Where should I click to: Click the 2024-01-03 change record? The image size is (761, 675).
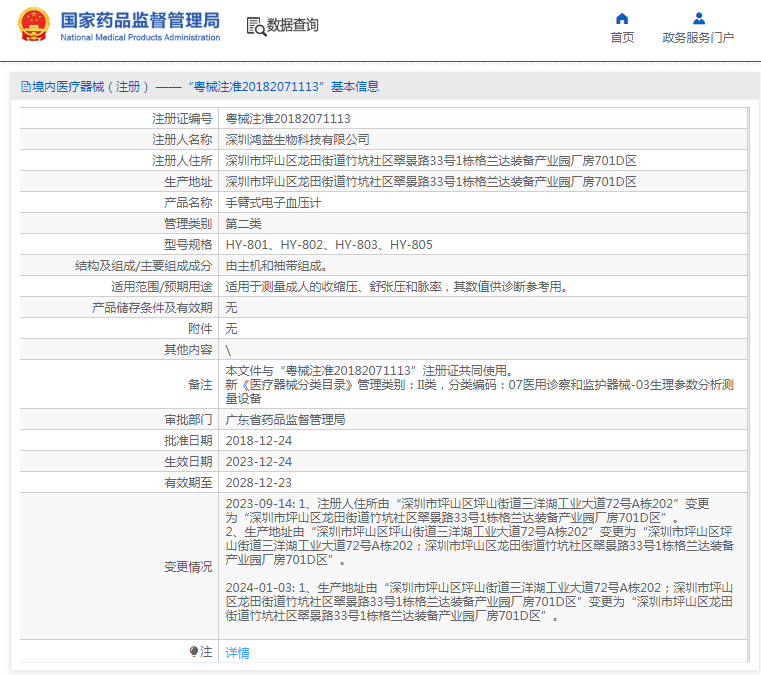(x=480, y=602)
